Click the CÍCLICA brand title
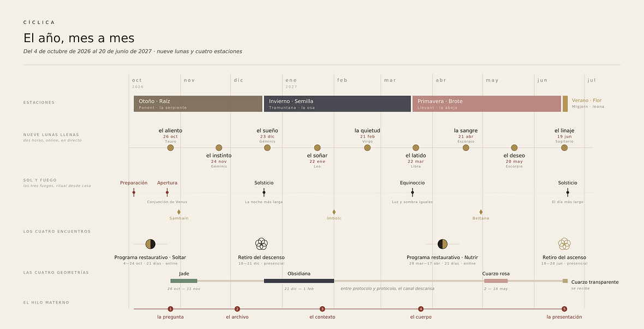Image resolution: width=644 pixels, height=329 pixels. pyautogui.click(x=39, y=22)
